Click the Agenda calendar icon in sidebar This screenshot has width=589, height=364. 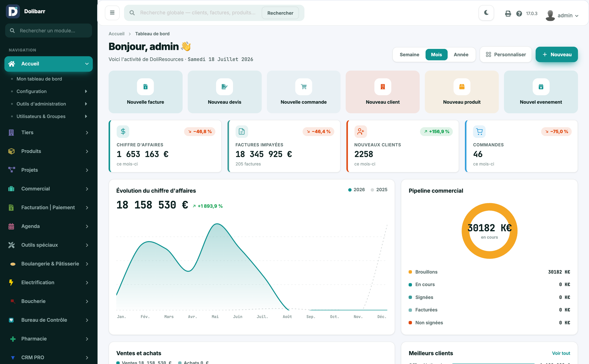(12, 226)
